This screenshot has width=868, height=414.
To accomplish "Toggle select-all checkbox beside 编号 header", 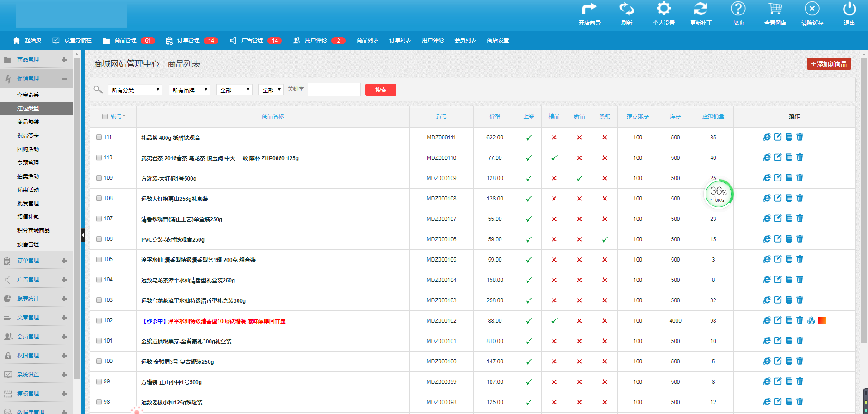I will 105,116.
